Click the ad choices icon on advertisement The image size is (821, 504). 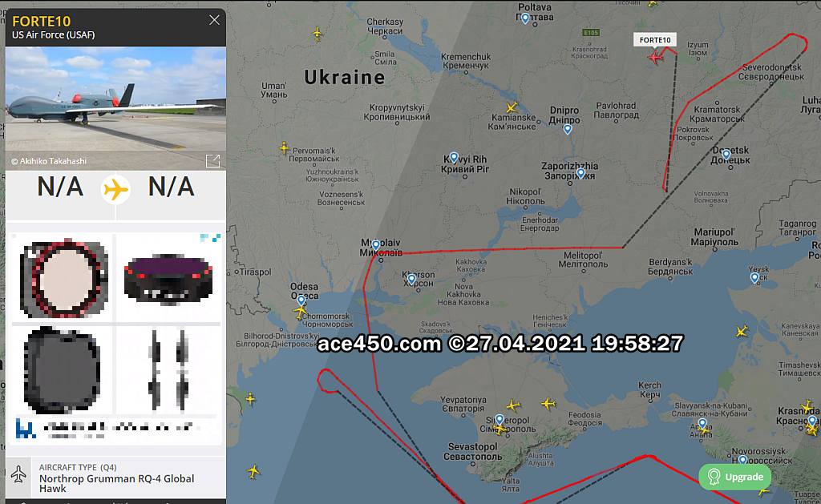pos(211,238)
